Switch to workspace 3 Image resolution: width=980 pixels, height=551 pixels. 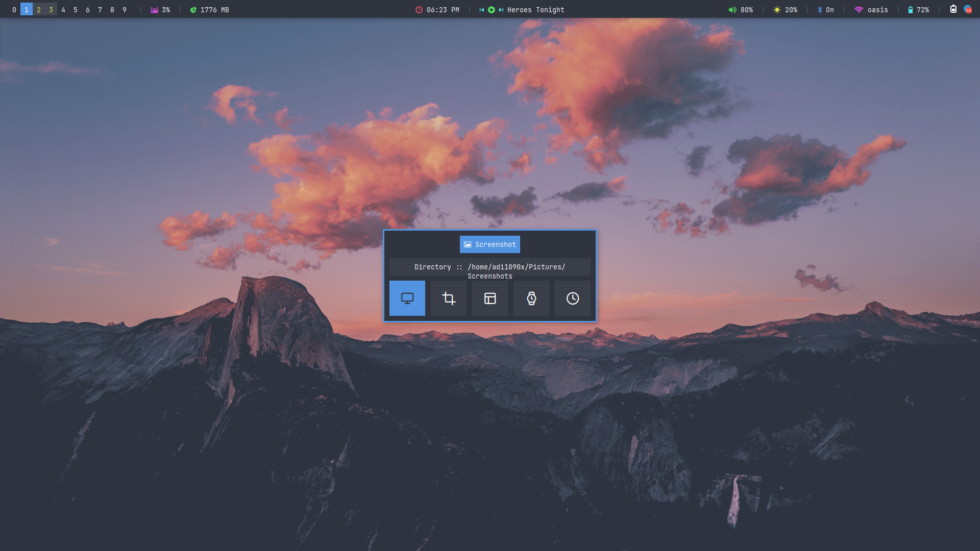coord(51,10)
